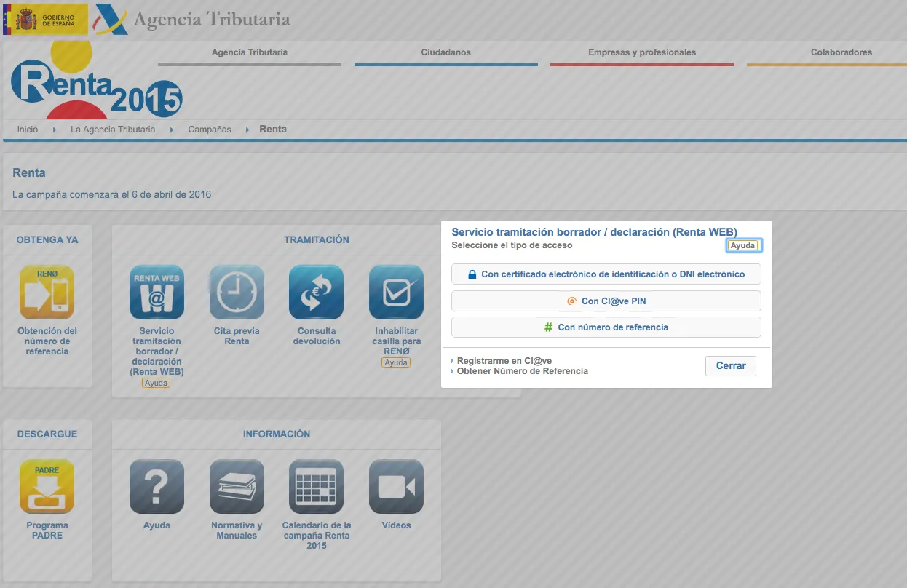Choose access with certificado electrónico or DNI
This screenshot has height=588, width=907.
(606, 274)
